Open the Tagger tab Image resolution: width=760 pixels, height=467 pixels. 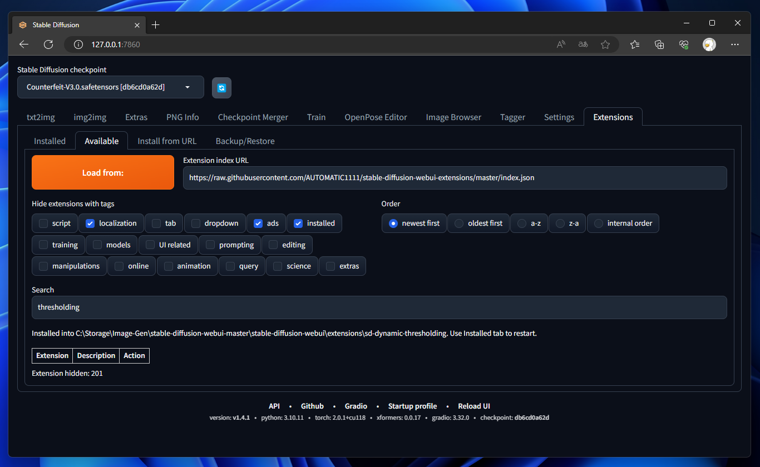[512, 117]
